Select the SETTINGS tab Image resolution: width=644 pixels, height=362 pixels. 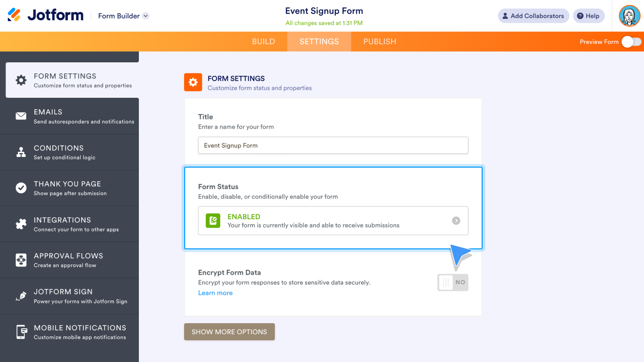click(319, 41)
